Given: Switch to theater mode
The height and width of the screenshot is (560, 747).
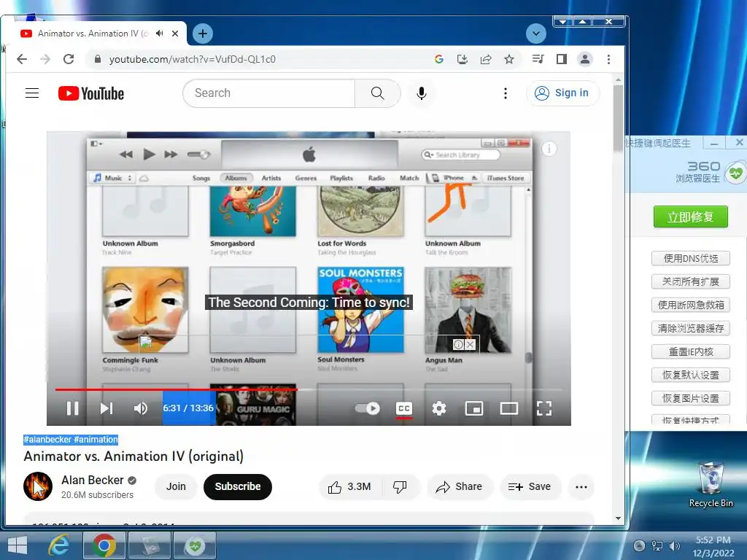Looking at the screenshot, I should pyautogui.click(x=508, y=408).
